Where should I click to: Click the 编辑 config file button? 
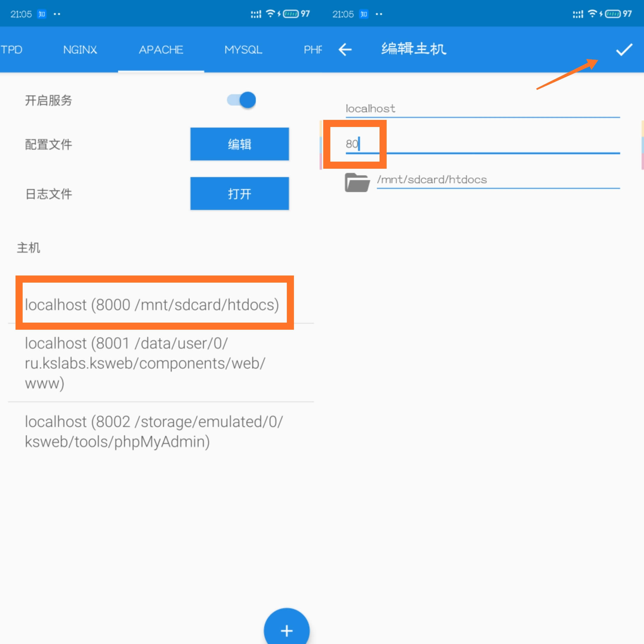point(239,144)
